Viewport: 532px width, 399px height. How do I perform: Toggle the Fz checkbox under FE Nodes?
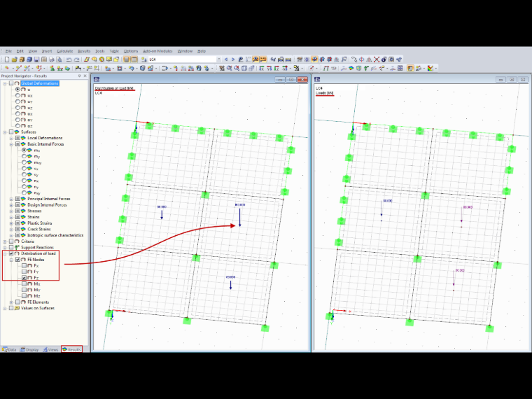coord(24,278)
